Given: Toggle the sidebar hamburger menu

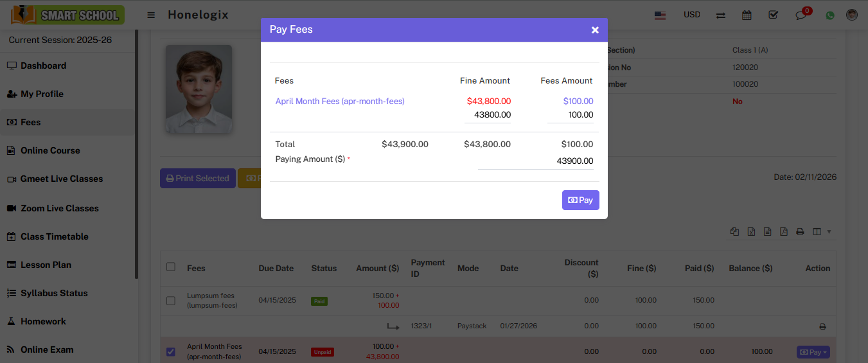Looking at the screenshot, I should point(151,15).
